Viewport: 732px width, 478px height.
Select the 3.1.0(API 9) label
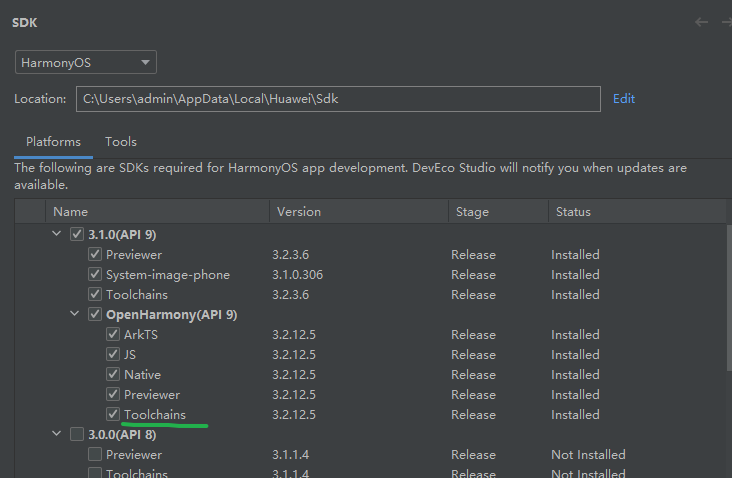122,234
